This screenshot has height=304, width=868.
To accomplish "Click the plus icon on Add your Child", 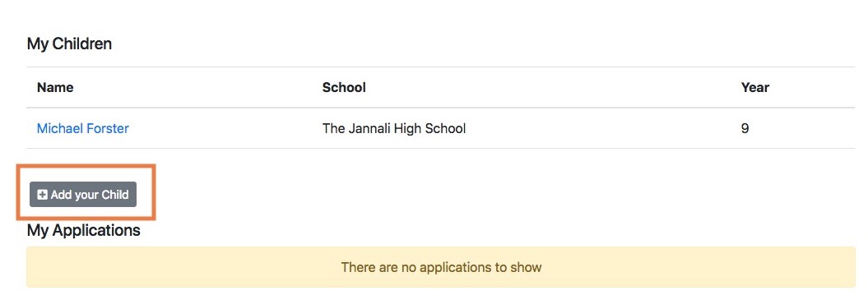I will pyautogui.click(x=42, y=195).
